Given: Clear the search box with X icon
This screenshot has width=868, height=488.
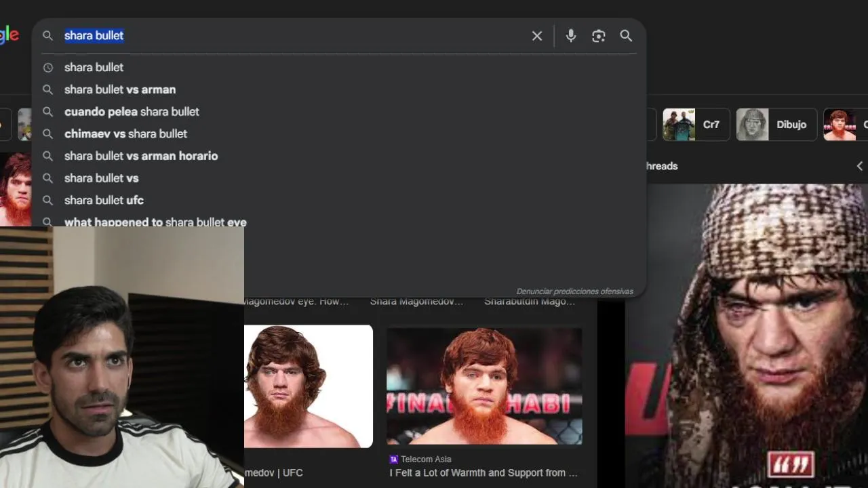Looking at the screenshot, I should coord(537,36).
